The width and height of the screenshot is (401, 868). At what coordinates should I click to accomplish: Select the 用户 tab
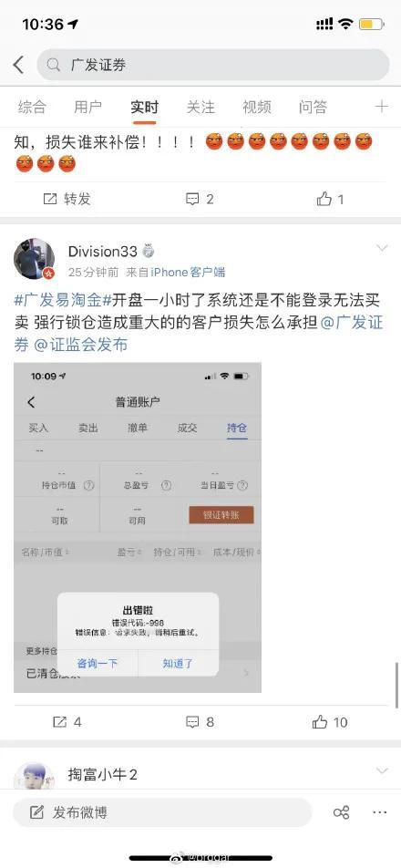(x=87, y=107)
